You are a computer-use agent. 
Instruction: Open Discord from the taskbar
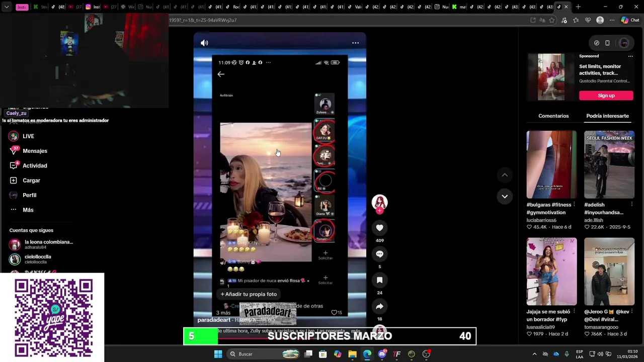[382, 354]
